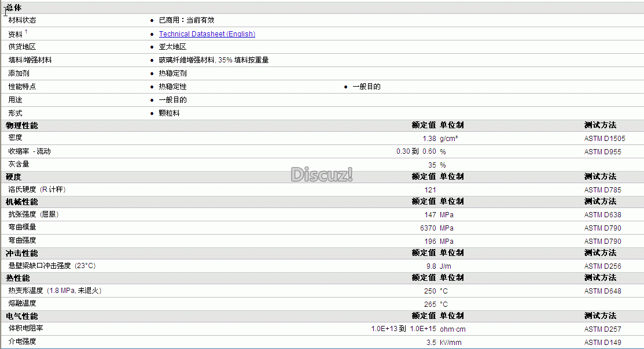This screenshot has width=644, height=349.
Task: Select the resistivity value '1.0E+13 到 1.0E+15'
Action: click(x=404, y=329)
